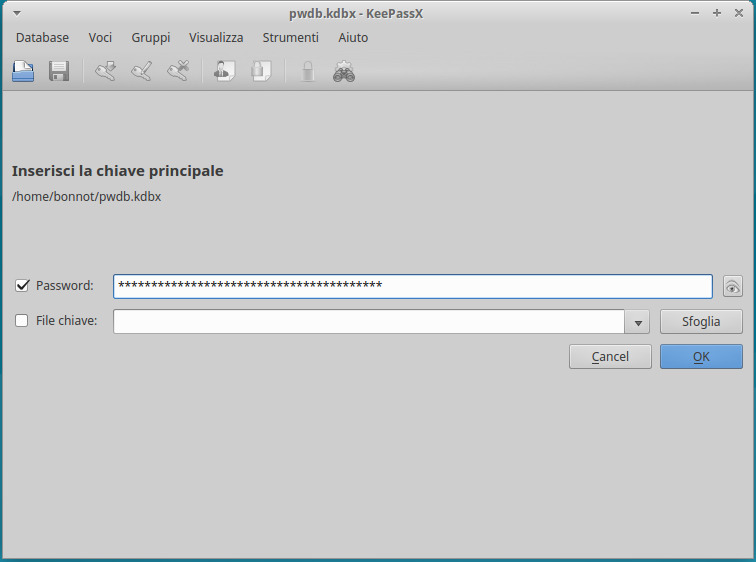Focus the Password input field
This screenshot has width=756, height=562.
tap(413, 286)
